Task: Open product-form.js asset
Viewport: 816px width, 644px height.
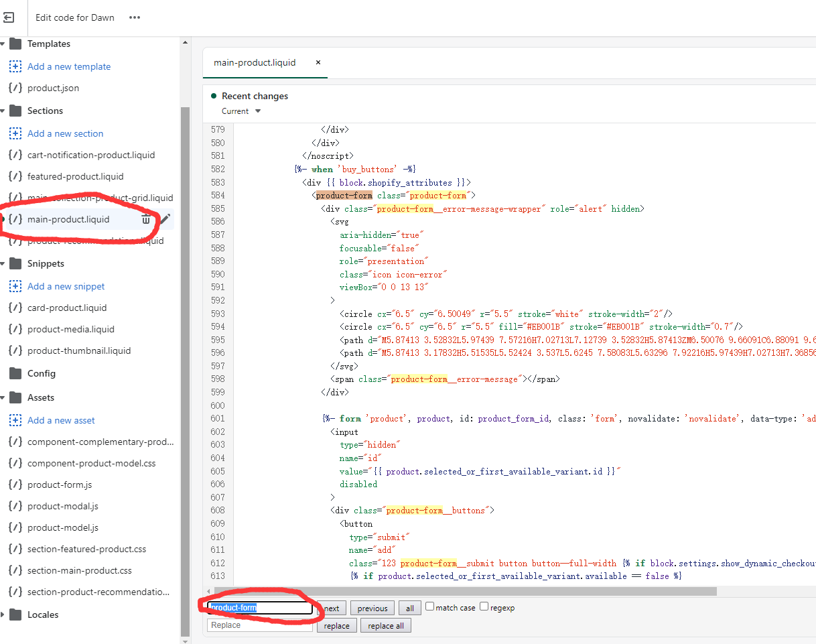Action: (60, 485)
